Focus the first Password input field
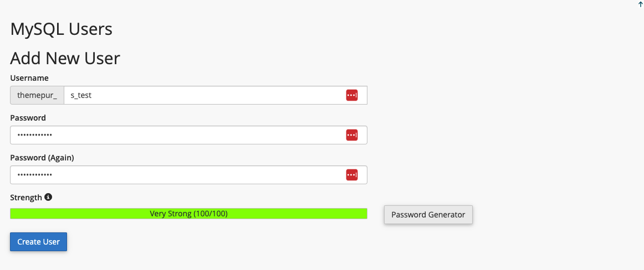Screen dimensions: 644x270 [x=188, y=135]
